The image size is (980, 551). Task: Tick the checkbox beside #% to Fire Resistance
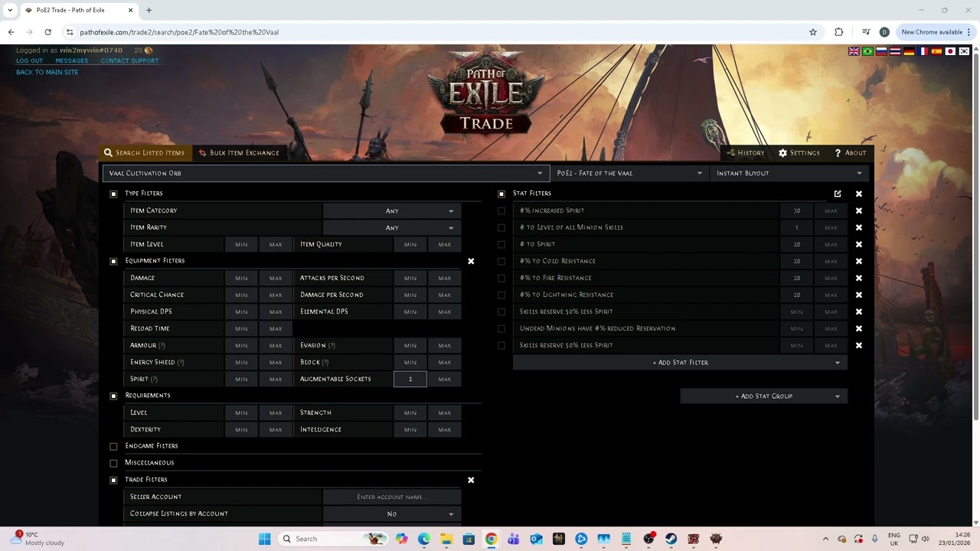point(501,278)
